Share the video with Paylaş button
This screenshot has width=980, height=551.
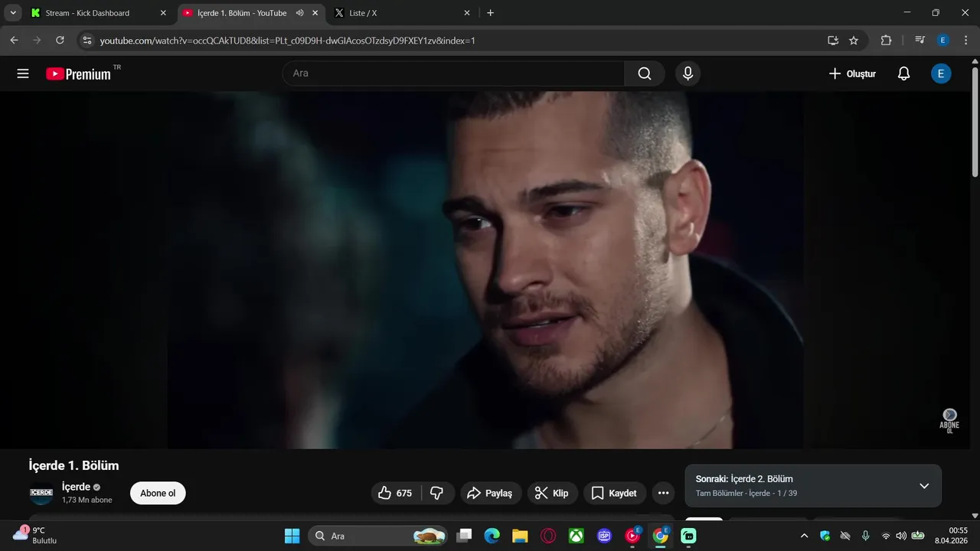tap(490, 493)
